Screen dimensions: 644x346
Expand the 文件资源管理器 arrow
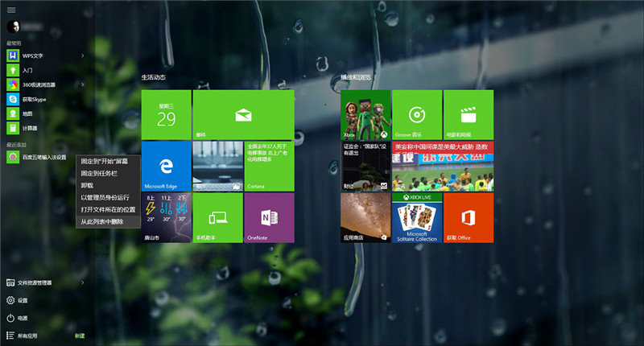[x=83, y=282]
